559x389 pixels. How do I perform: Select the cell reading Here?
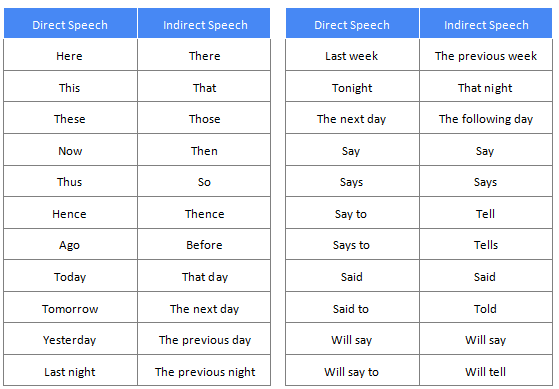(70, 55)
